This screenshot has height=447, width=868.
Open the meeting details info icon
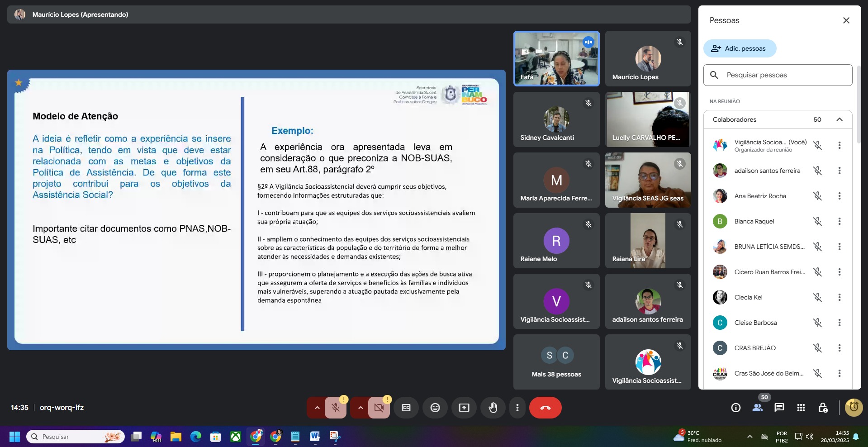(735, 408)
